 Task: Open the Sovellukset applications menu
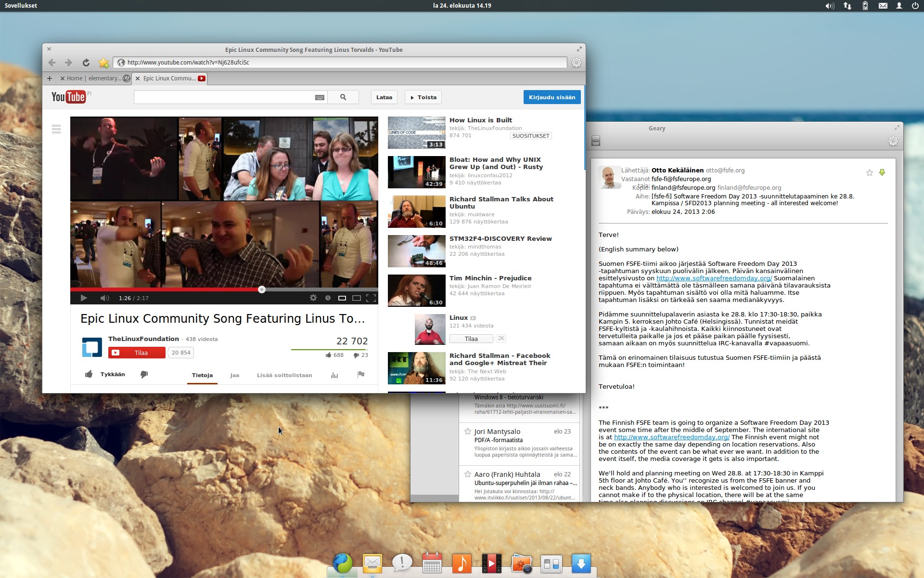(x=21, y=6)
